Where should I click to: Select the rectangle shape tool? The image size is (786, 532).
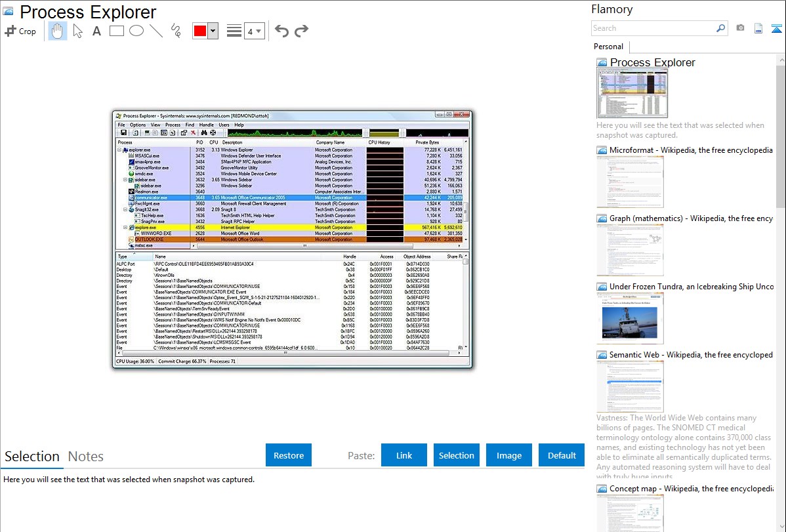[117, 31]
